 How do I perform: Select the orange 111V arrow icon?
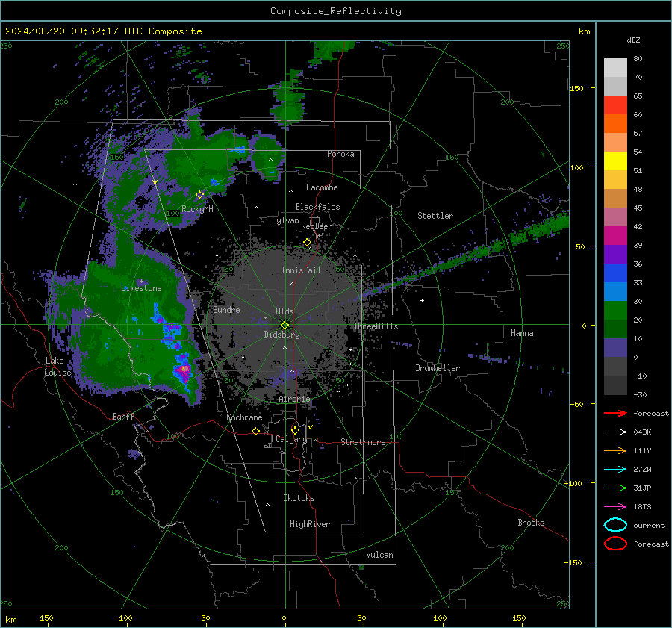615,450
